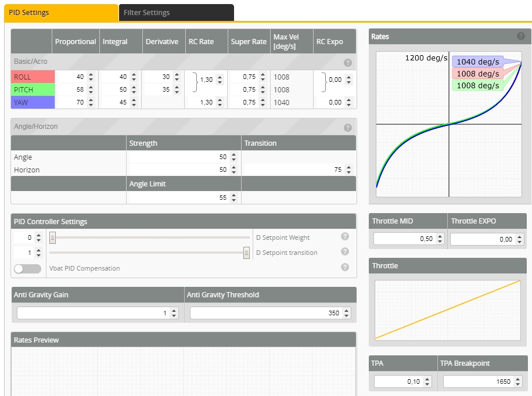Click the ROLL Integral input field
This screenshot has width=532, height=396.
pos(120,77)
